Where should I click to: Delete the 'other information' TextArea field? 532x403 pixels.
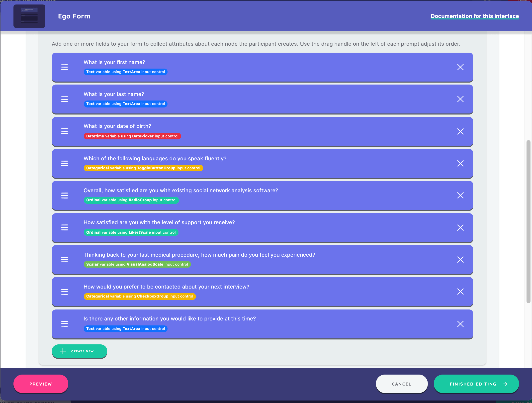[x=460, y=324]
